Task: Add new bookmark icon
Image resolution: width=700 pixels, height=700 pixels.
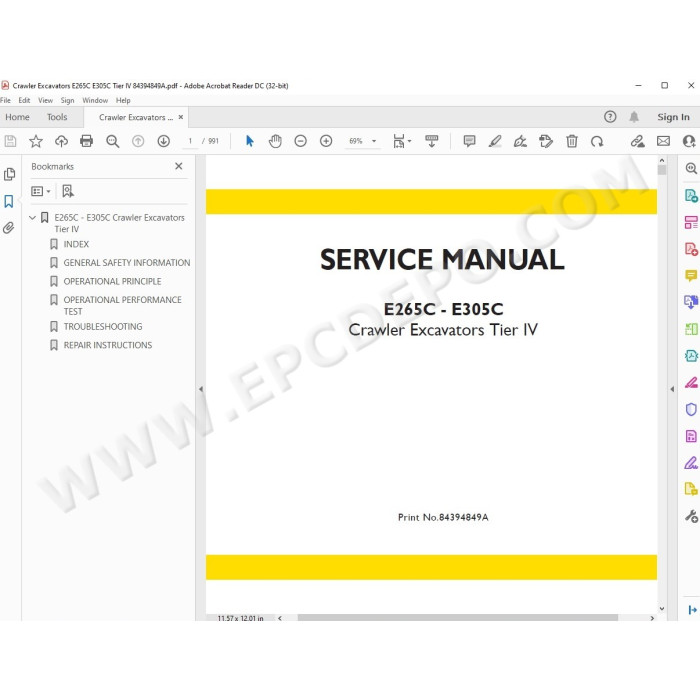Action: [x=68, y=192]
